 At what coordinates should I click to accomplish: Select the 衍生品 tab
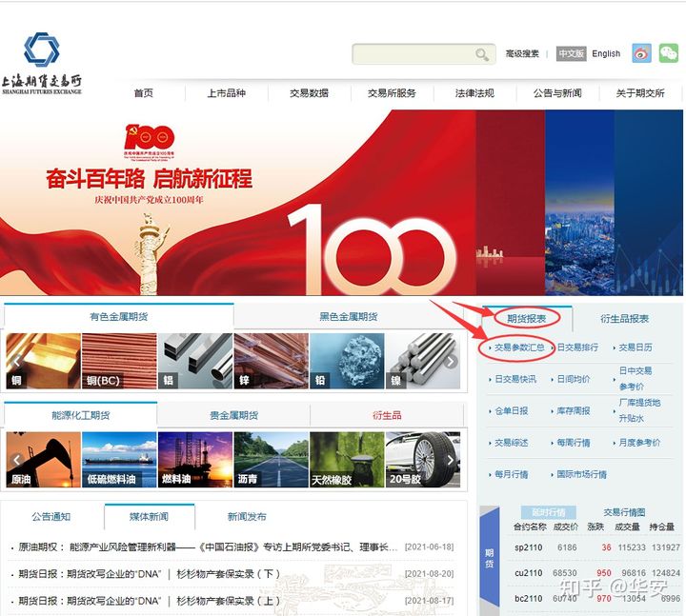[387, 415]
